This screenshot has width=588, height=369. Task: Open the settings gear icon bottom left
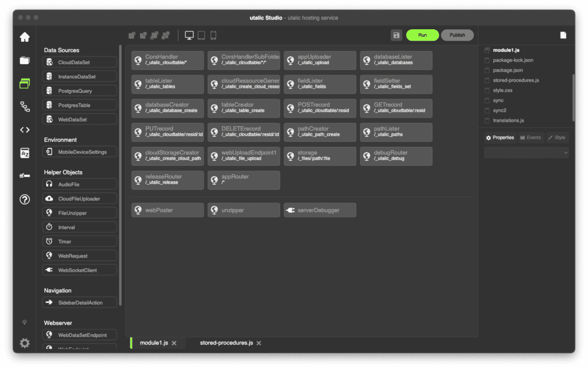point(25,343)
